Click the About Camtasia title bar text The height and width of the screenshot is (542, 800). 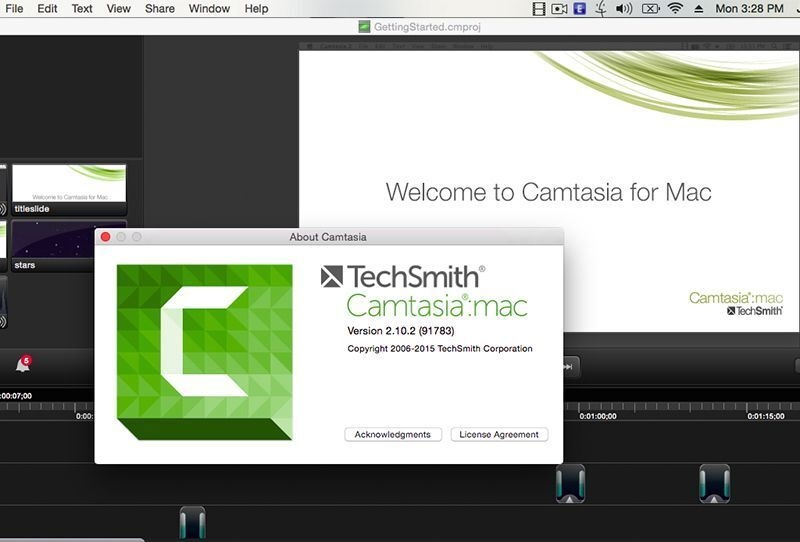pyautogui.click(x=328, y=237)
